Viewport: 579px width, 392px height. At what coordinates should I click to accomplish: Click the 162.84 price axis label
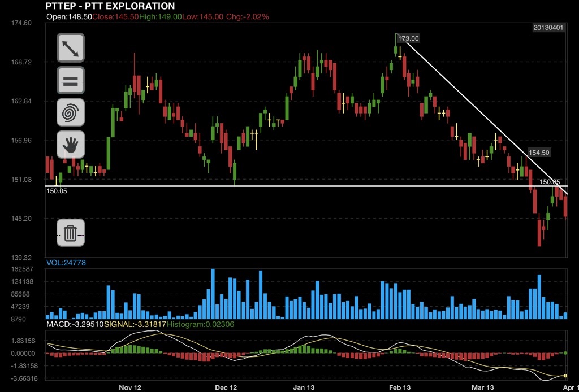pos(21,101)
